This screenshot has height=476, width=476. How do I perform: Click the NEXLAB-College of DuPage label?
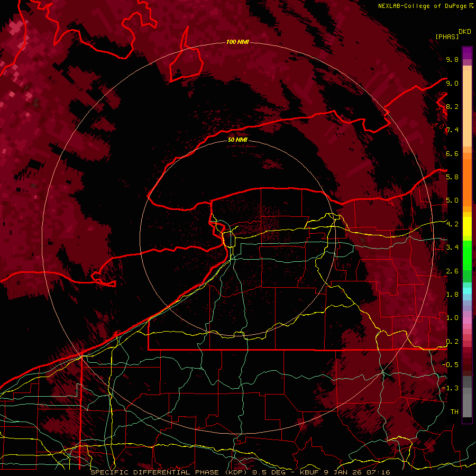pos(422,6)
